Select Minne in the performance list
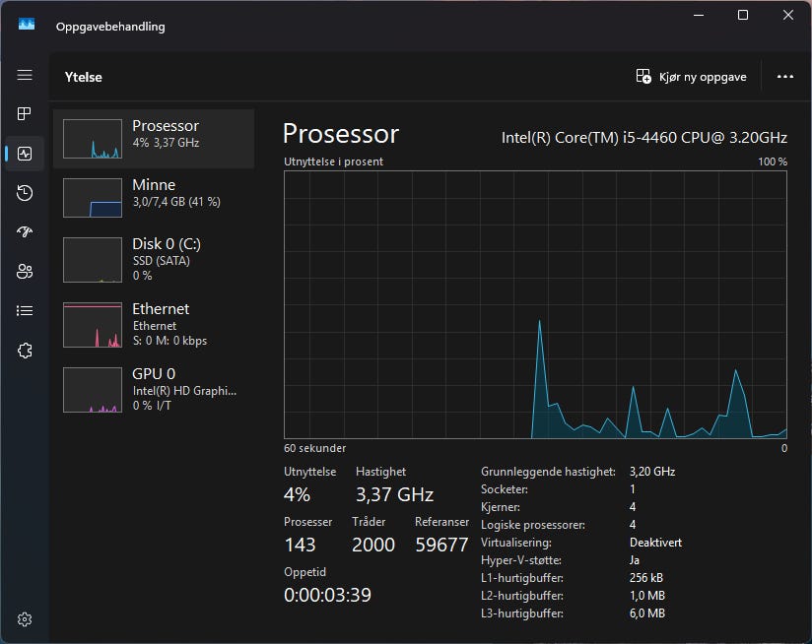 coord(154,198)
